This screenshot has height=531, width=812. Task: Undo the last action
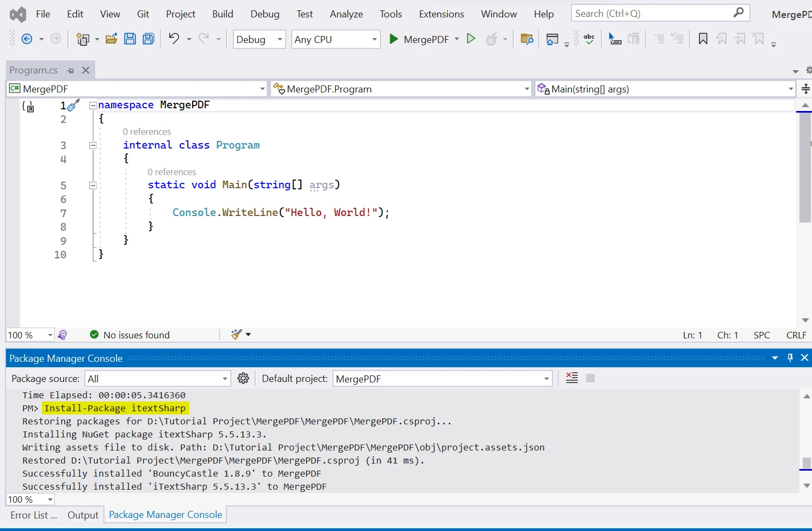[174, 38]
